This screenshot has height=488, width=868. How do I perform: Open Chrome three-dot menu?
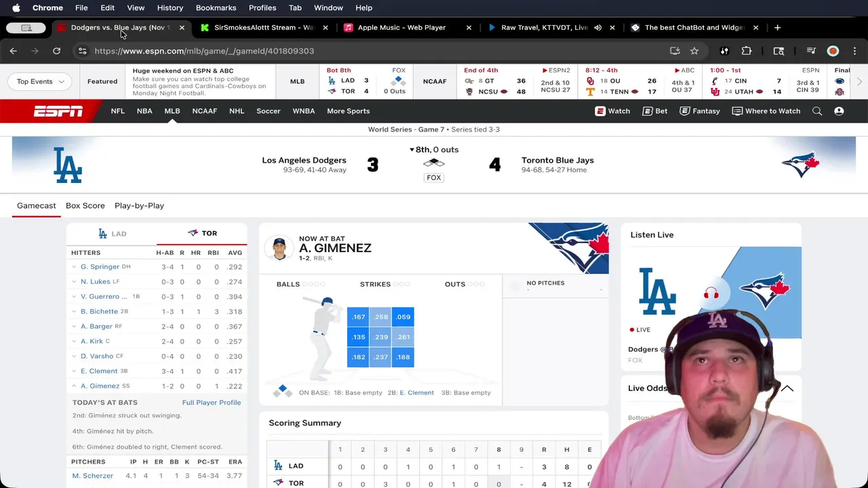click(854, 51)
